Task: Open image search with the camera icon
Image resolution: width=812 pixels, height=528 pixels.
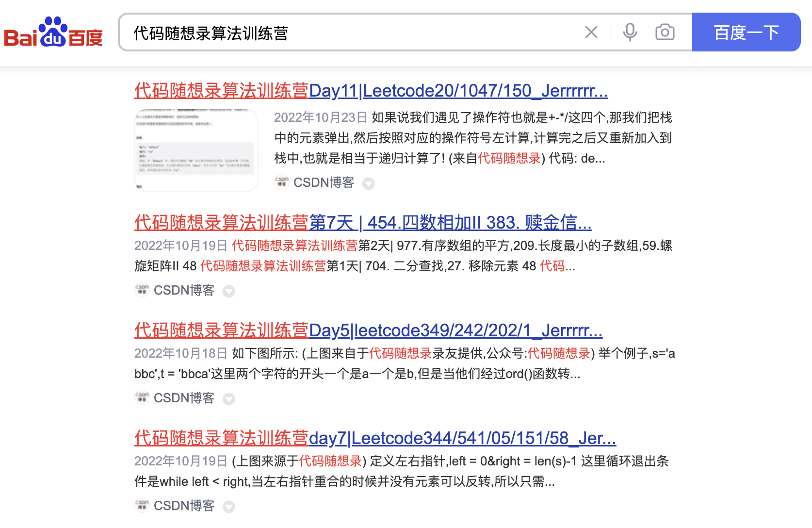Action: click(x=665, y=32)
